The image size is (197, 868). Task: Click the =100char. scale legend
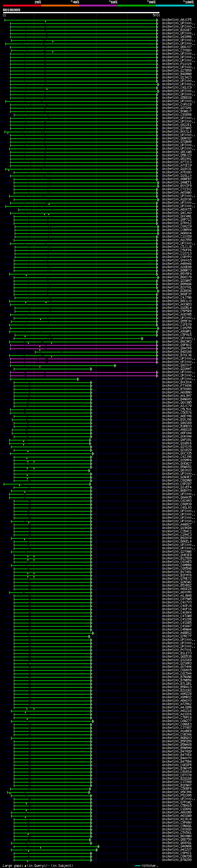pos(146,866)
